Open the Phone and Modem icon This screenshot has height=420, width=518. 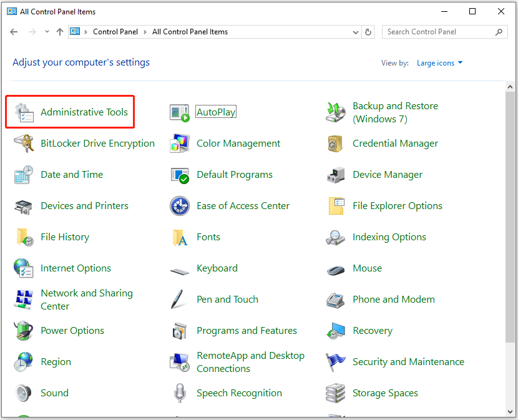click(x=335, y=300)
